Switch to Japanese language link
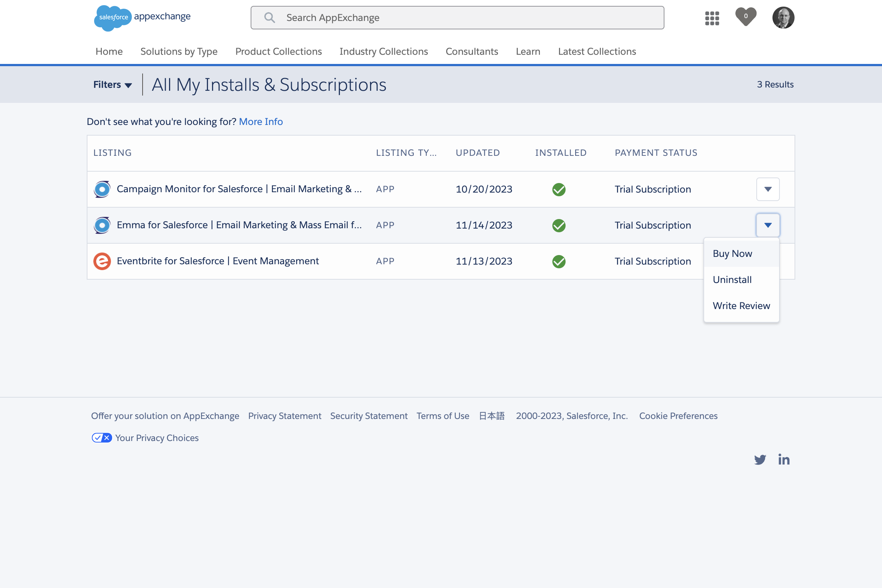This screenshot has height=588, width=882. click(x=492, y=416)
